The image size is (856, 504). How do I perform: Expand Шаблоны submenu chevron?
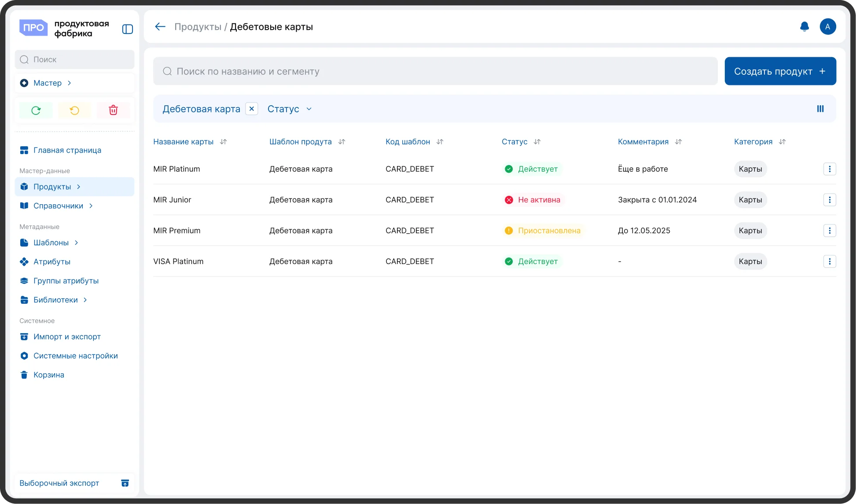point(77,243)
